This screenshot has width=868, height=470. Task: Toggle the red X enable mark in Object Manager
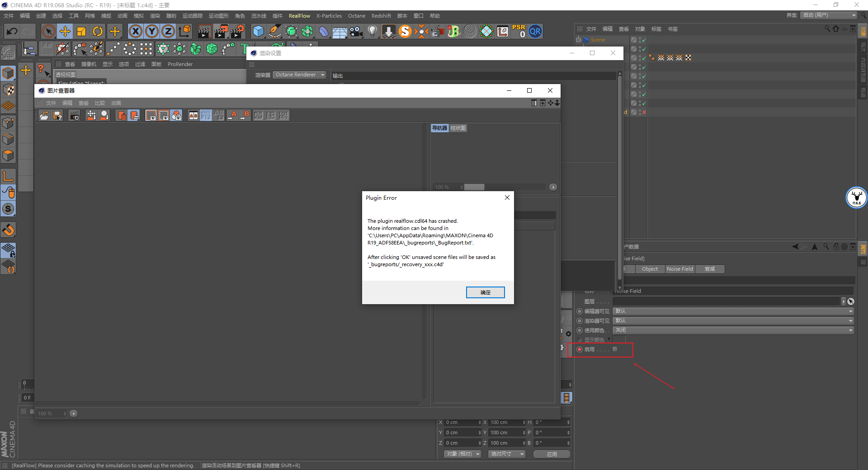coord(644,112)
